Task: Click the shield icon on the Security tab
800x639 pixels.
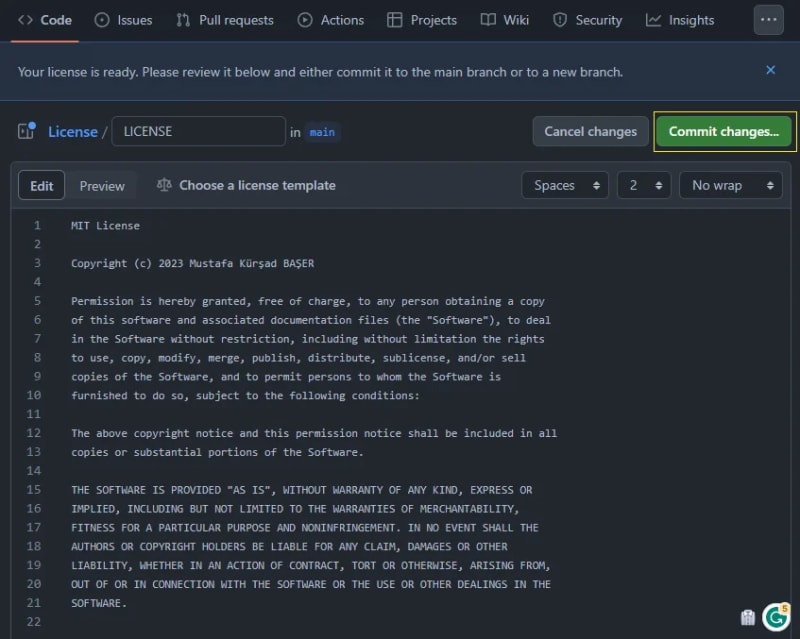Action: pos(561,19)
